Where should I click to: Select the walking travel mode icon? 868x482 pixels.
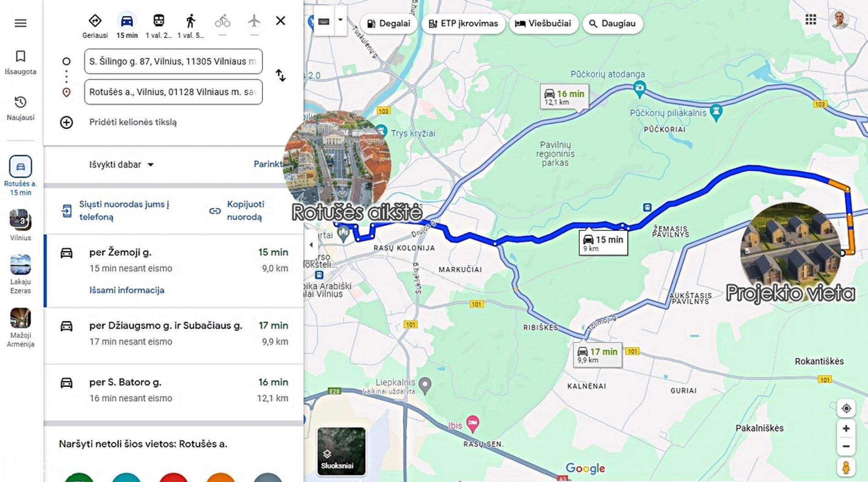click(x=191, y=21)
